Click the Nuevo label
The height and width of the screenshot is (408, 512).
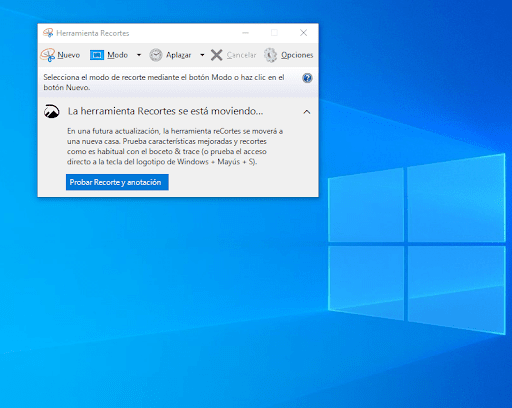pos(69,55)
